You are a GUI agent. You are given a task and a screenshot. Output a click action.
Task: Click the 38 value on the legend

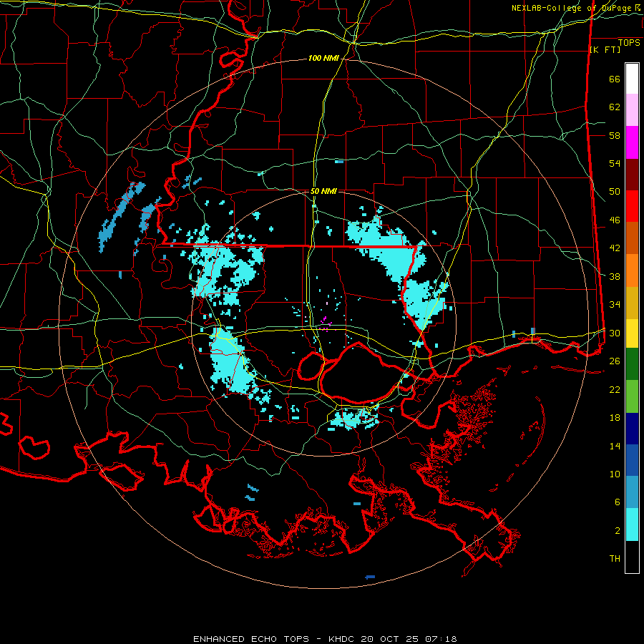[x=615, y=276]
